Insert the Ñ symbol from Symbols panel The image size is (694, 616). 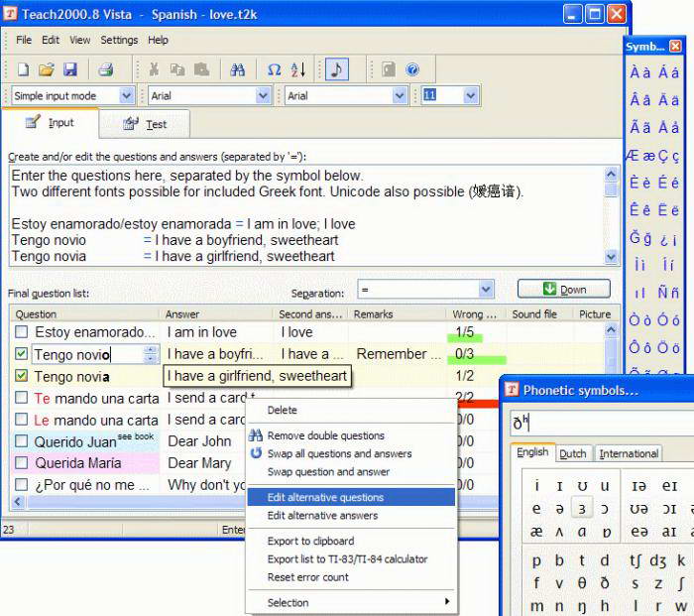point(662,293)
